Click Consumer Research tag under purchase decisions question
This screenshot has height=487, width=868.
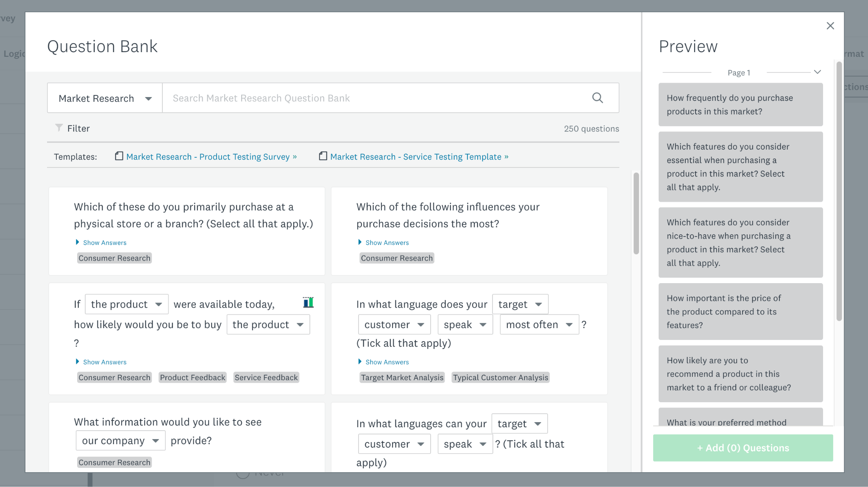point(397,258)
